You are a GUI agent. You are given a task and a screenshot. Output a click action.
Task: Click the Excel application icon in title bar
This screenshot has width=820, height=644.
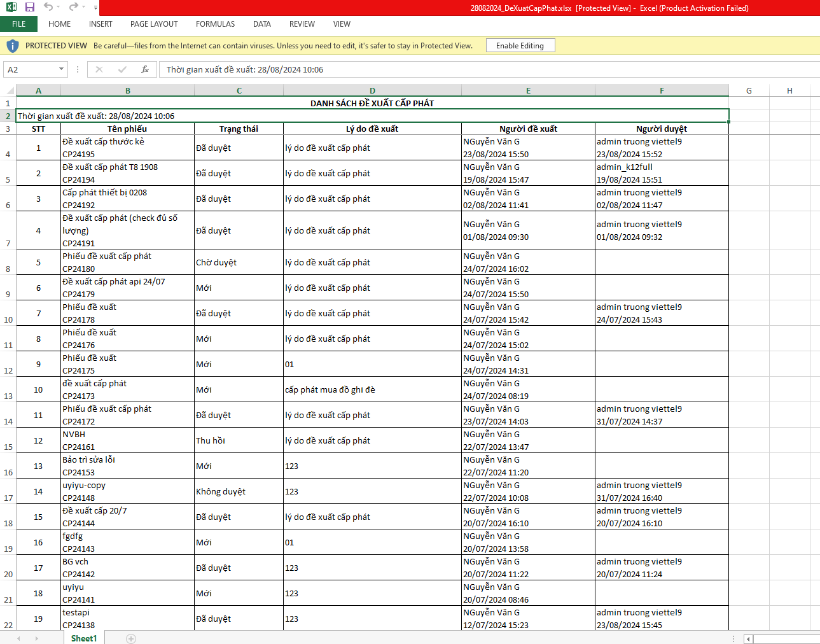point(11,7)
